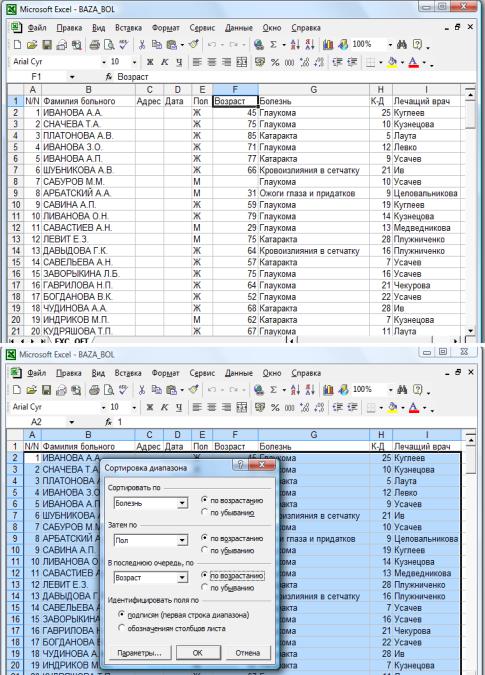Open the Name Box dropdown showing A2
This screenshot has width=485, height=675.
(72, 422)
